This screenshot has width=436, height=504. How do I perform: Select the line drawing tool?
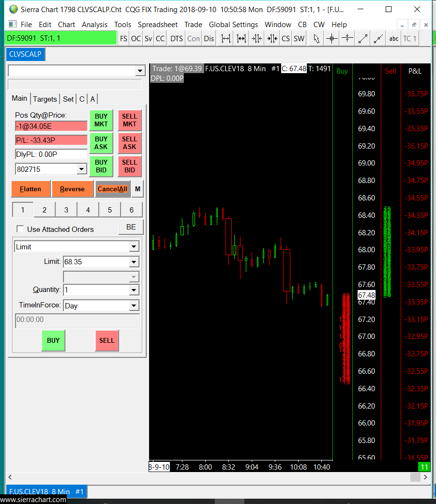[x=363, y=39]
